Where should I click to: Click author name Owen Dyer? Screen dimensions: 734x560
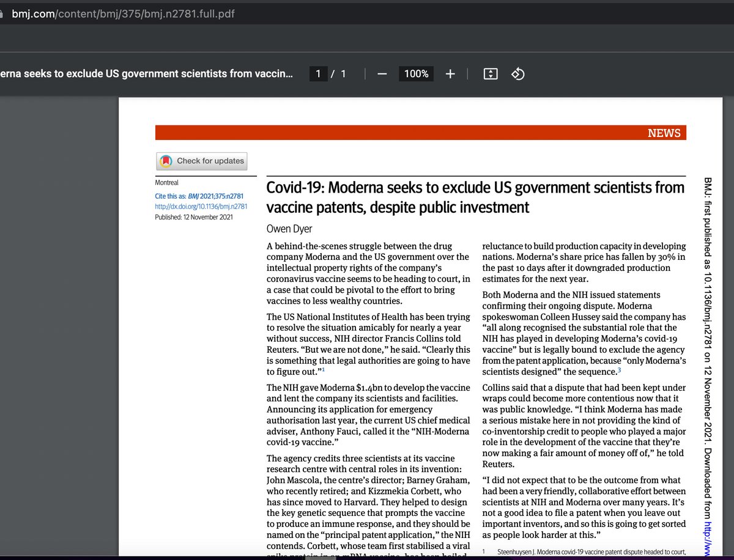(289, 229)
